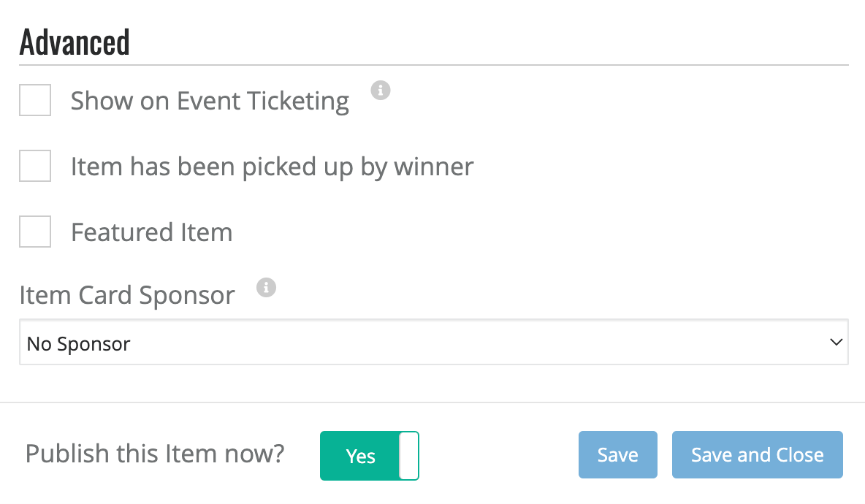Click the Save button
865x504 pixels.
coord(618,454)
